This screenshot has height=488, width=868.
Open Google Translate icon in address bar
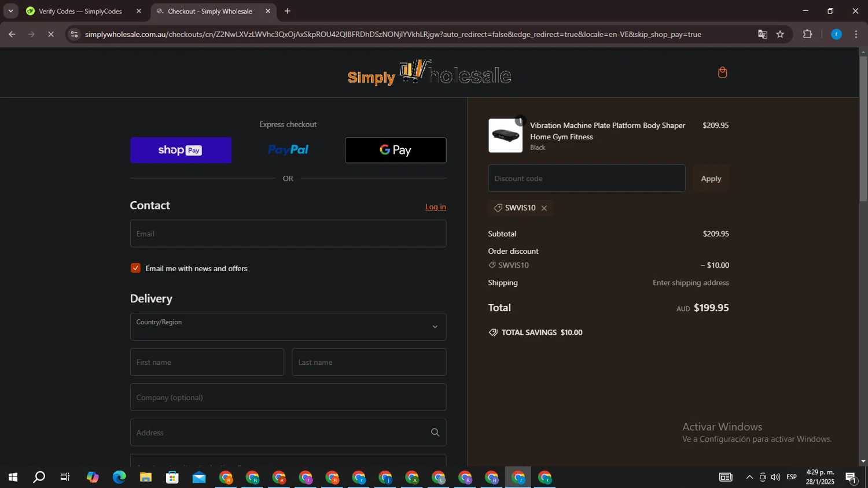pos(763,34)
